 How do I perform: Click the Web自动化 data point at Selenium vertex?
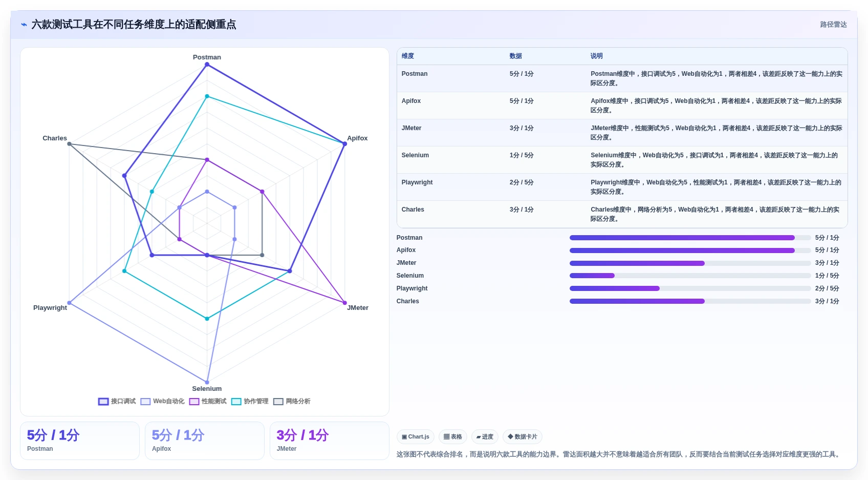tap(207, 382)
